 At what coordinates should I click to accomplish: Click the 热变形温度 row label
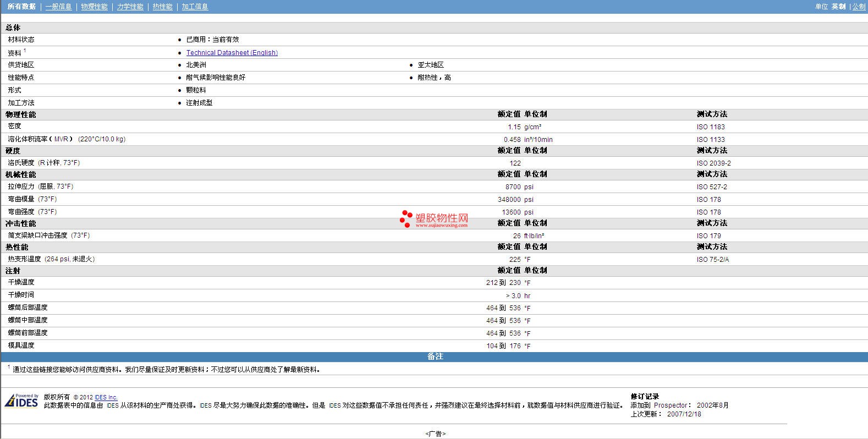51,259
